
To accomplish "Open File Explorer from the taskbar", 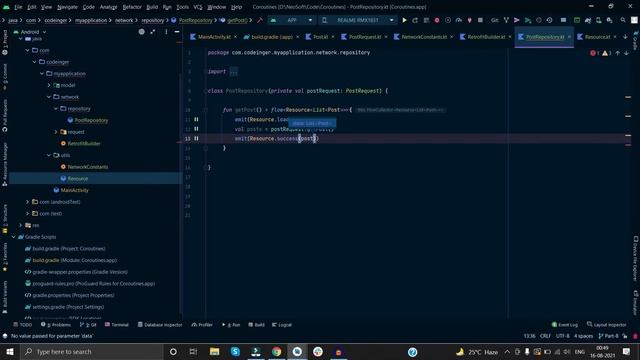I will coord(214,351).
